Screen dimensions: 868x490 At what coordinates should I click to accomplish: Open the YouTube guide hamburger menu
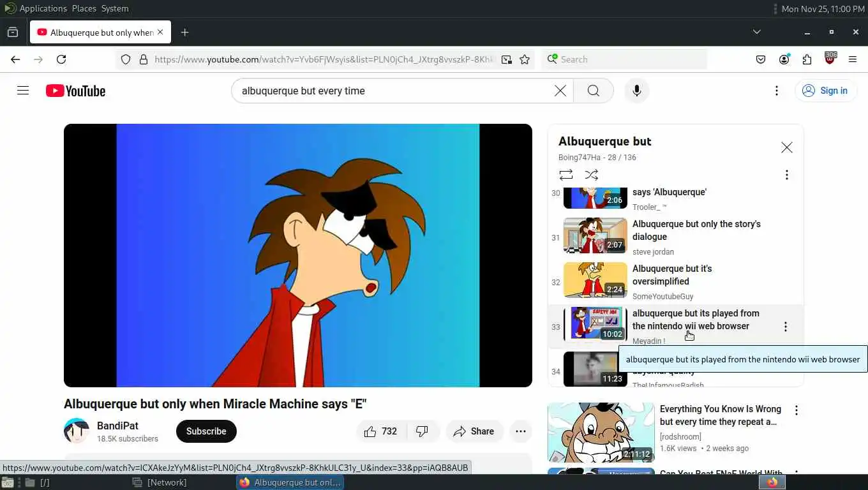pyautogui.click(x=23, y=91)
